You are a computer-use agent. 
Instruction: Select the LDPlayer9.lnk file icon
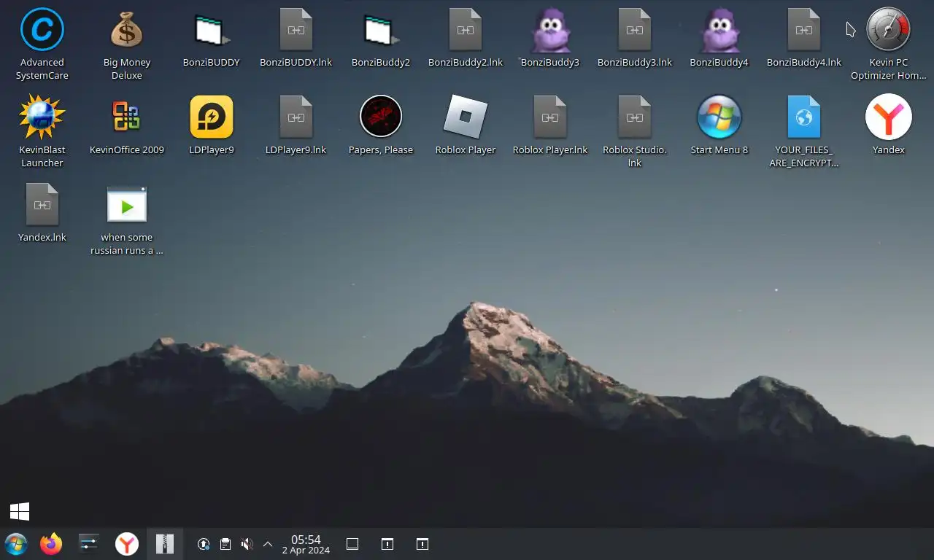pos(296,117)
